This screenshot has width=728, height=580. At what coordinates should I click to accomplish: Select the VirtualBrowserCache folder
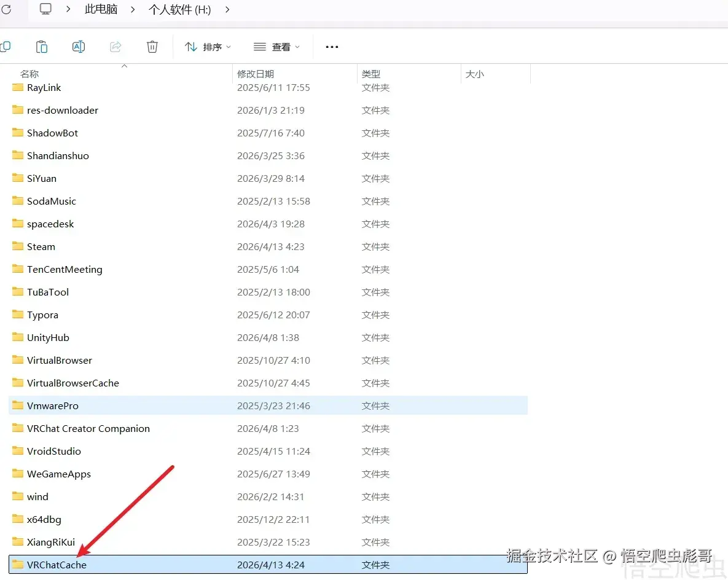(268, 383)
